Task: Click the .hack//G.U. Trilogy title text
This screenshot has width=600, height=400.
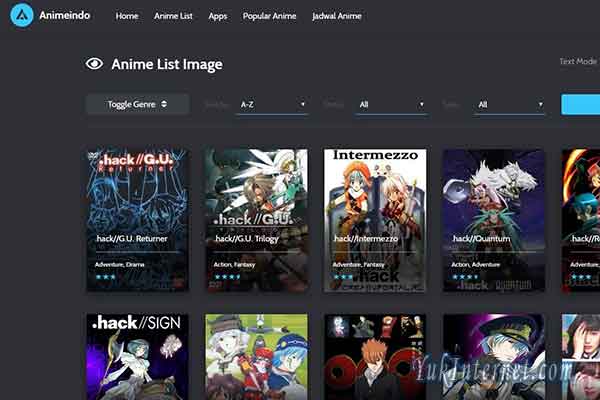Action: click(x=246, y=239)
